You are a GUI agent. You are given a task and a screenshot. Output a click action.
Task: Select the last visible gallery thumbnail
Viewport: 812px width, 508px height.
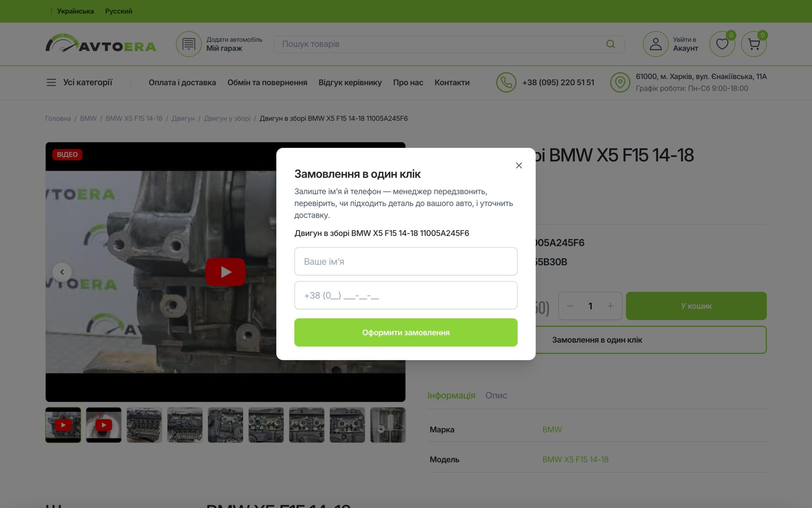[x=388, y=425]
